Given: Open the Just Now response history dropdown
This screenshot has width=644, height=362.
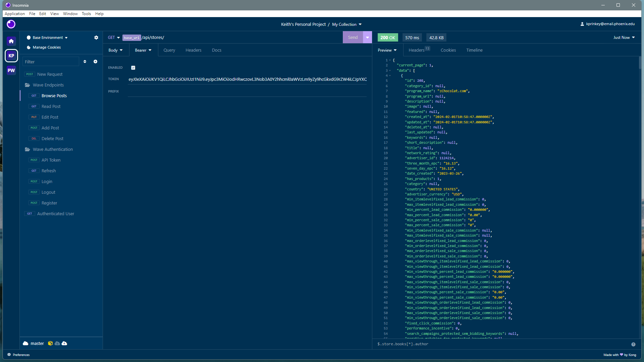Looking at the screenshot, I should click(624, 38).
